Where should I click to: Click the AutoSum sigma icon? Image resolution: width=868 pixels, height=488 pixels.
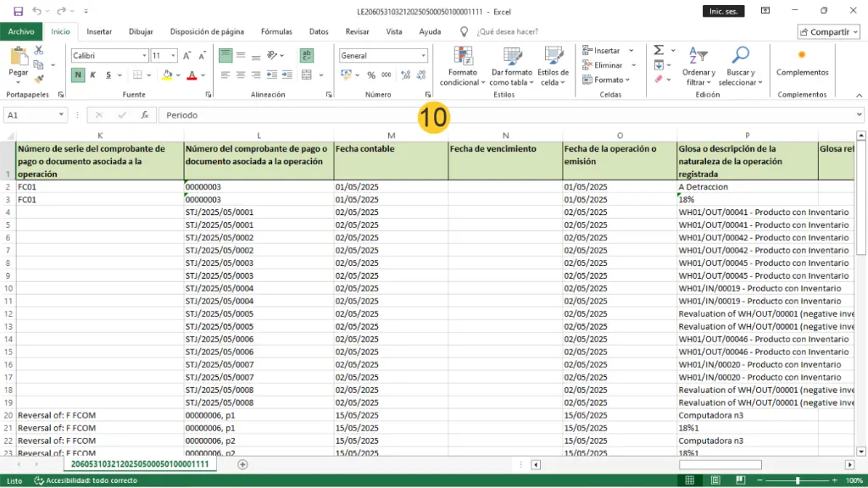tap(659, 51)
